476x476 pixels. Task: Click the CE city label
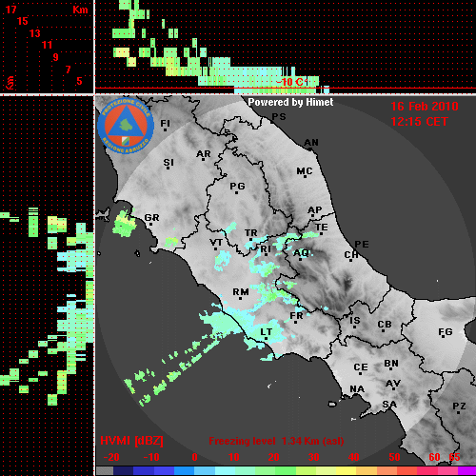coord(361,367)
